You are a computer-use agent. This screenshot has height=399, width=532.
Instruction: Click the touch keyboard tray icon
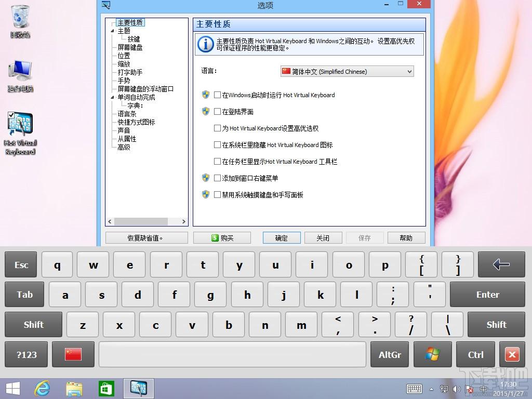(x=414, y=389)
